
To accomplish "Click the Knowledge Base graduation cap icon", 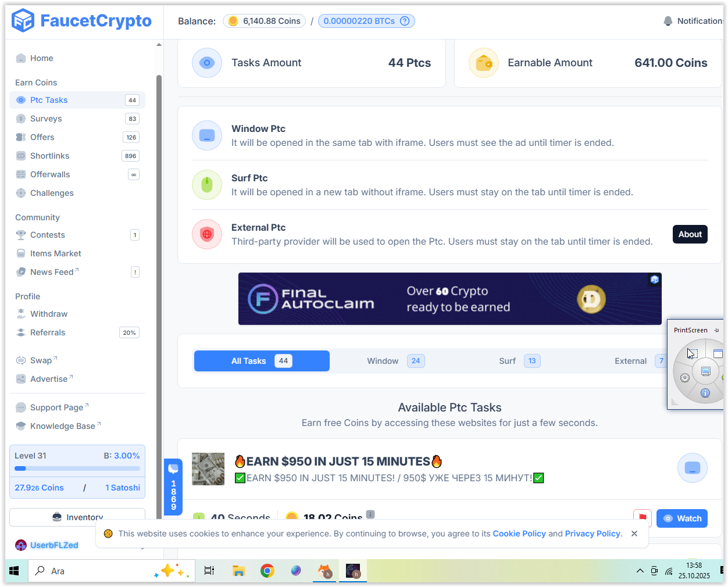I will 21,426.
